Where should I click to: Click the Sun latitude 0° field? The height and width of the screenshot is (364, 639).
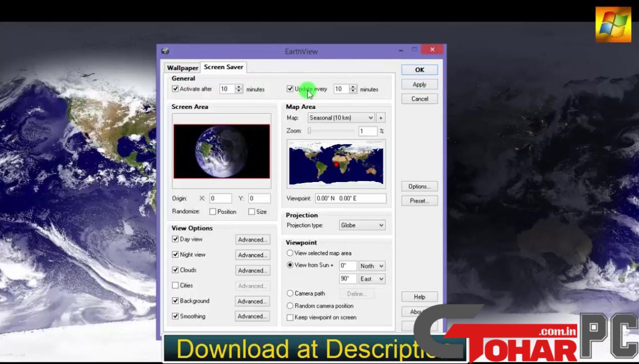(x=348, y=266)
